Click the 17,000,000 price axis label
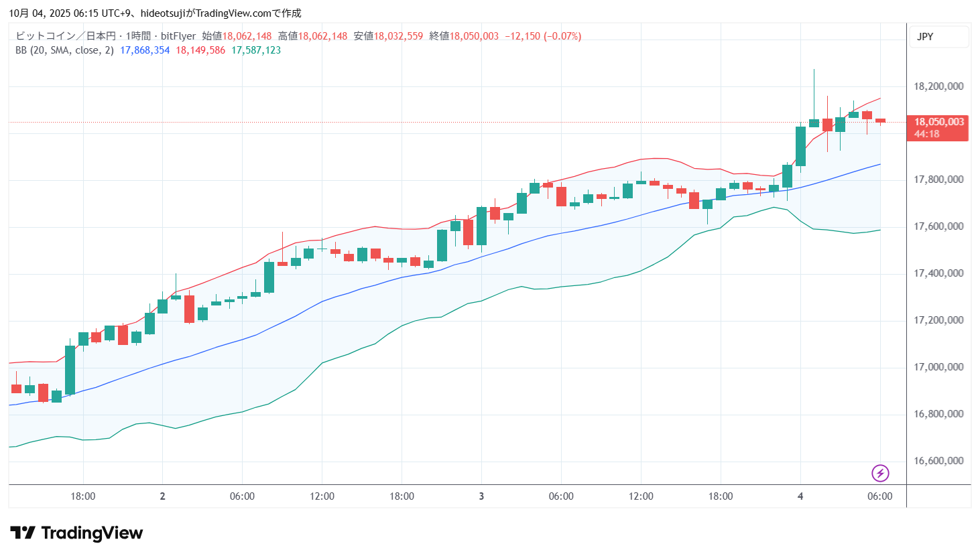 (x=938, y=367)
